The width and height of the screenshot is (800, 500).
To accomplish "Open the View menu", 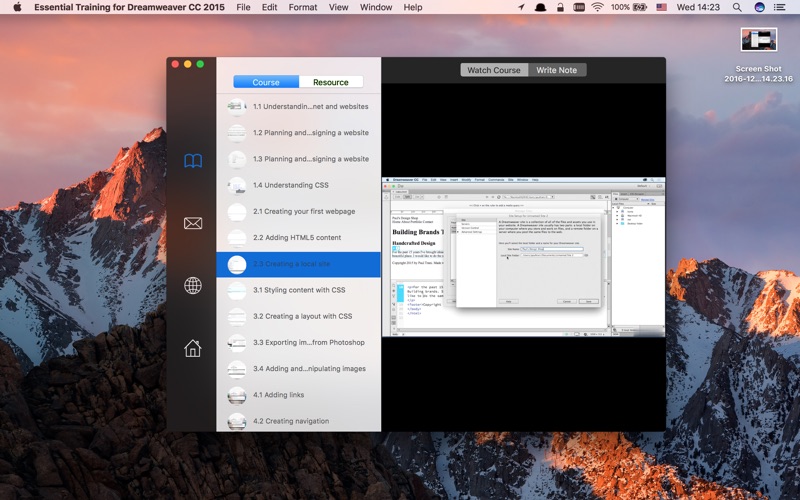I will (x=338, y=7).
